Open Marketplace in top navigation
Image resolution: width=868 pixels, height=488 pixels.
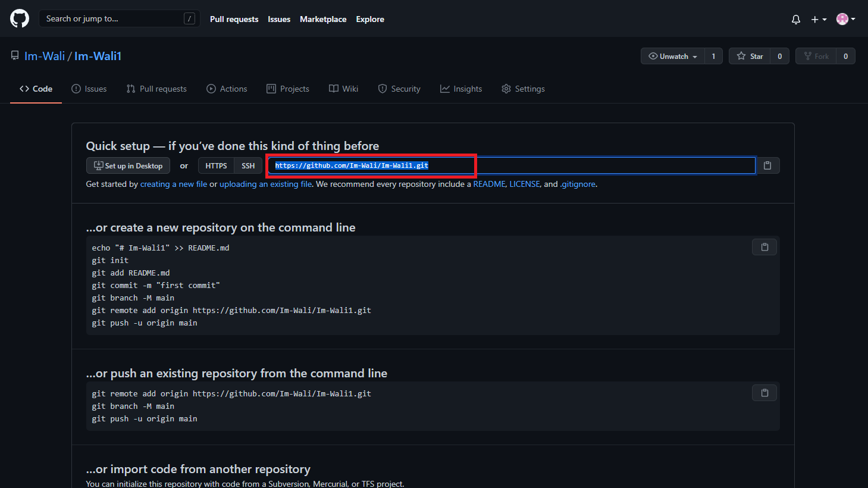323,19
